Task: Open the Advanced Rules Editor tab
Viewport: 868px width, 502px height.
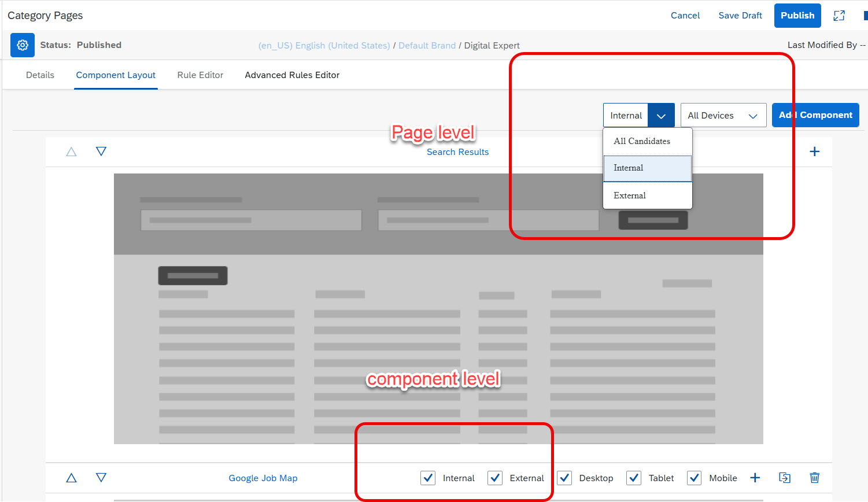Action: [292, 75]
